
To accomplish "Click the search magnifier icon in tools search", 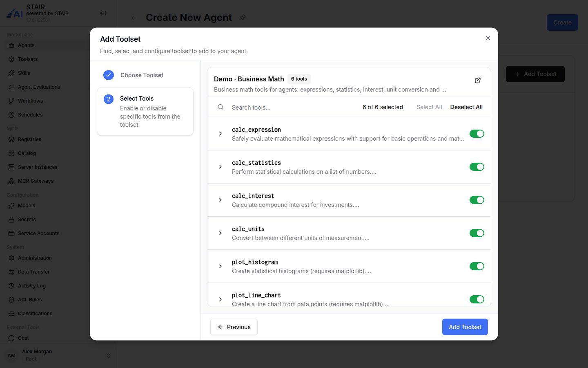I will point(220,107).
